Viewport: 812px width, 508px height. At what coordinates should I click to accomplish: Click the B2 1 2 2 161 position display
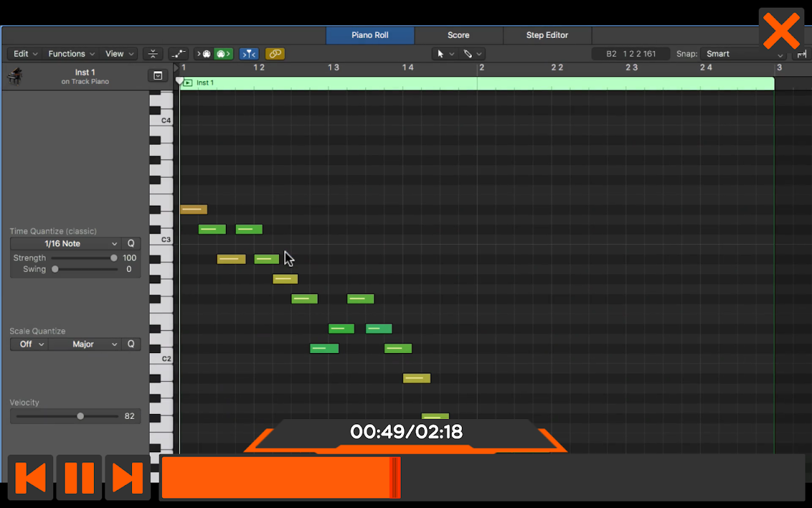point(631,54)
